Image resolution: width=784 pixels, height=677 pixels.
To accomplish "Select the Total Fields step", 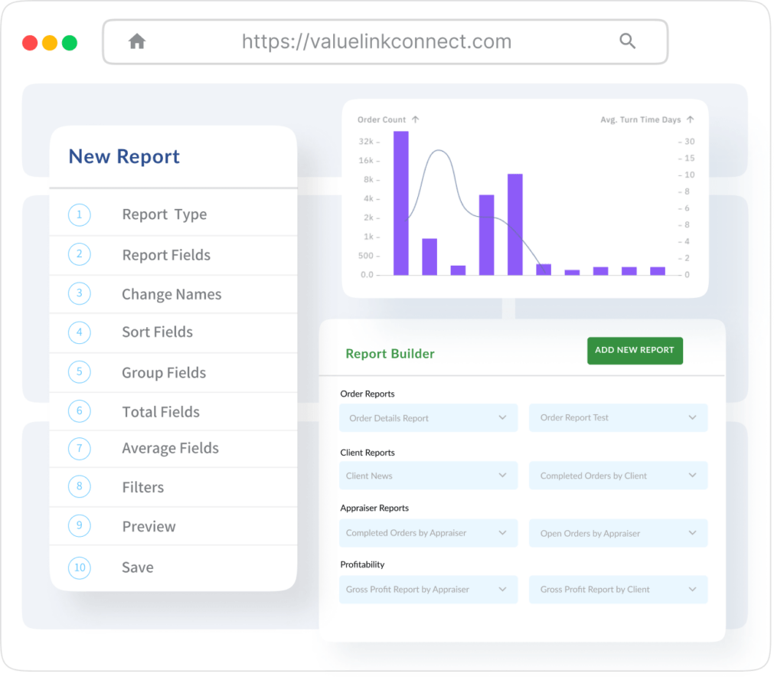I will point(160,411).
